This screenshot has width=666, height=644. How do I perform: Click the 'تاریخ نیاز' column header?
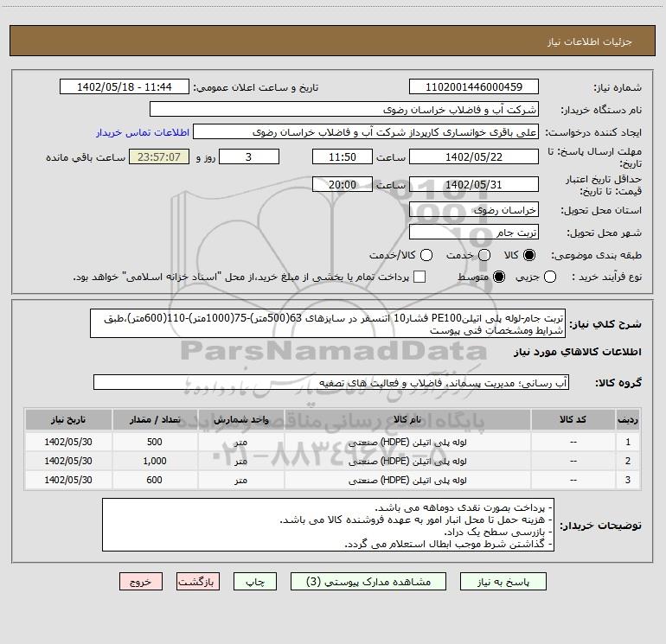pos(68,419)
